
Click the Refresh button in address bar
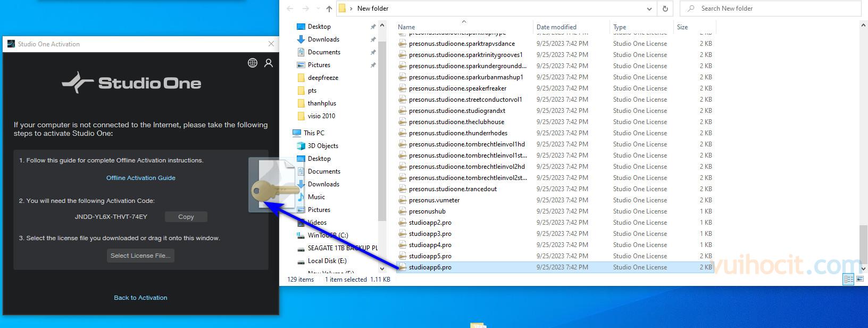(x=665, y=9)
